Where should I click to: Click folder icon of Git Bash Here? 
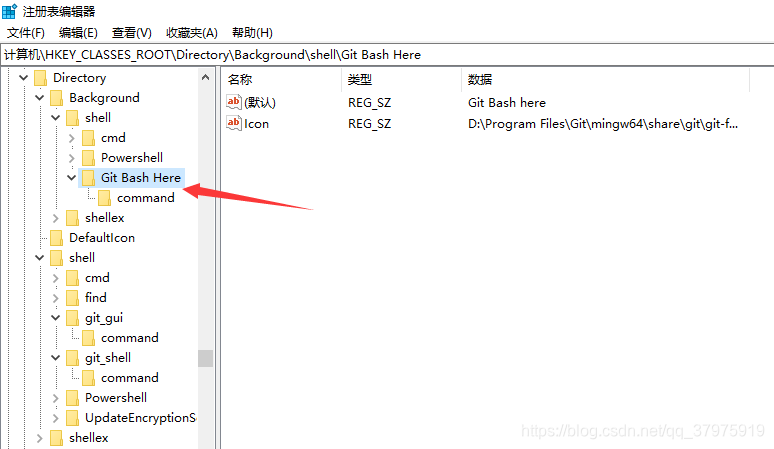(x=88, y=178)
